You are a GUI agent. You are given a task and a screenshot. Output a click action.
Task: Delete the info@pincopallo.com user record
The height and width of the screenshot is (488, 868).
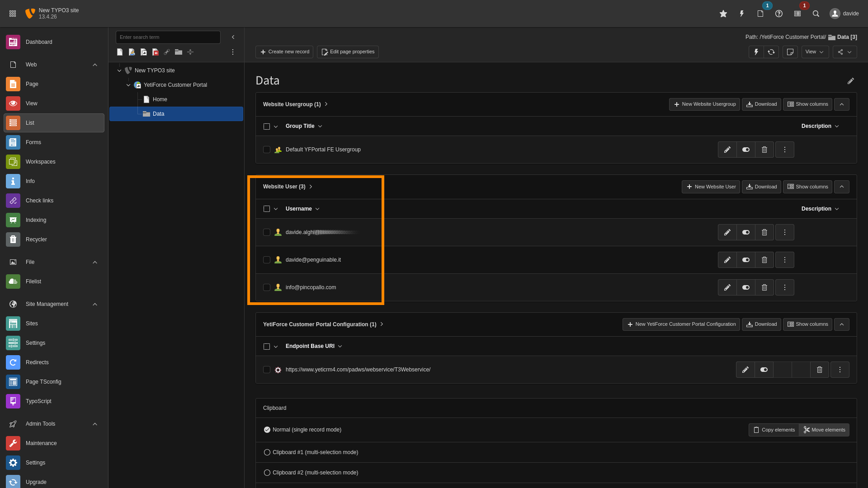[x=764, y=287]
